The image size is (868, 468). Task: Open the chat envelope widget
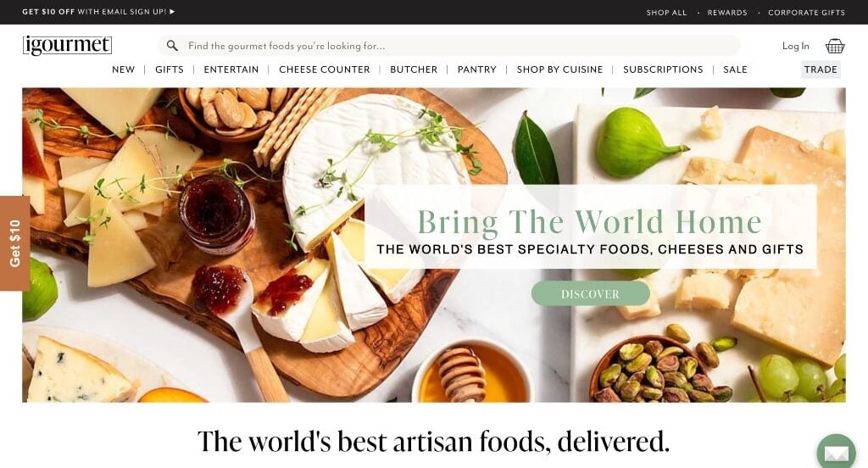click(x=837, y=453)
